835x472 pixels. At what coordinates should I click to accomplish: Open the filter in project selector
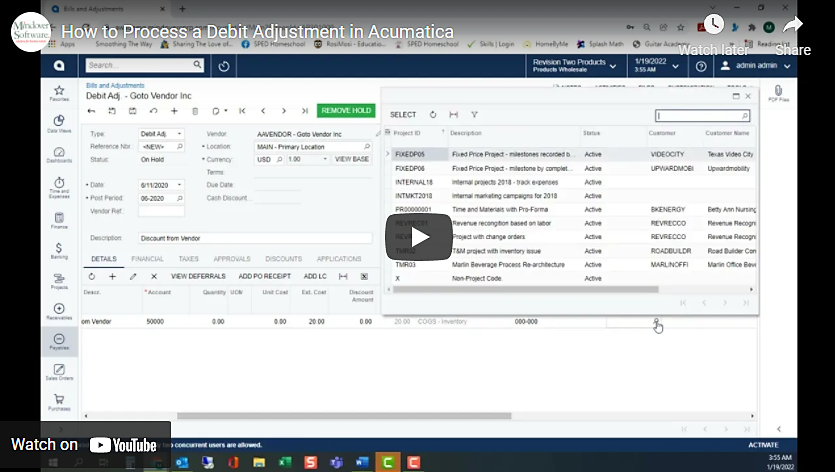click(474, 115)
